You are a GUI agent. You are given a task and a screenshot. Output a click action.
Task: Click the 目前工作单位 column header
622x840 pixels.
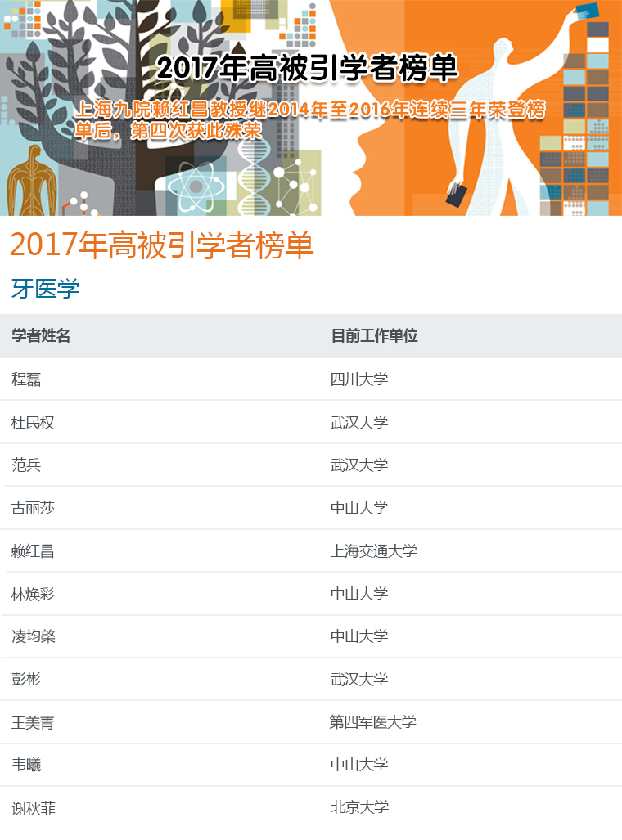(374, 336)
